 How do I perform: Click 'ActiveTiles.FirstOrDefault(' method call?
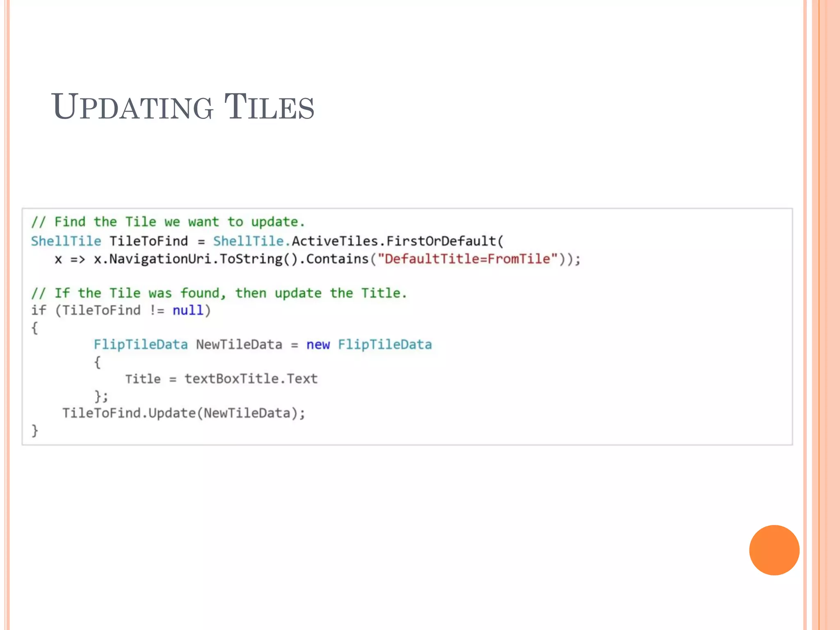397,241
